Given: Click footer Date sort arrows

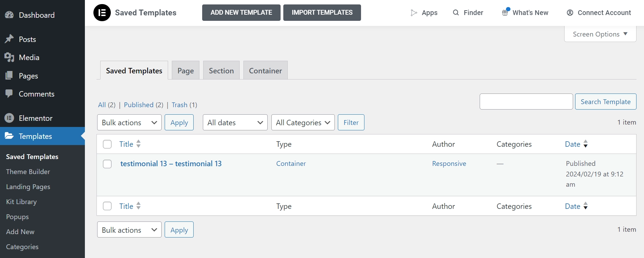Looking at the screenshot, I should [x=586, y=206].
